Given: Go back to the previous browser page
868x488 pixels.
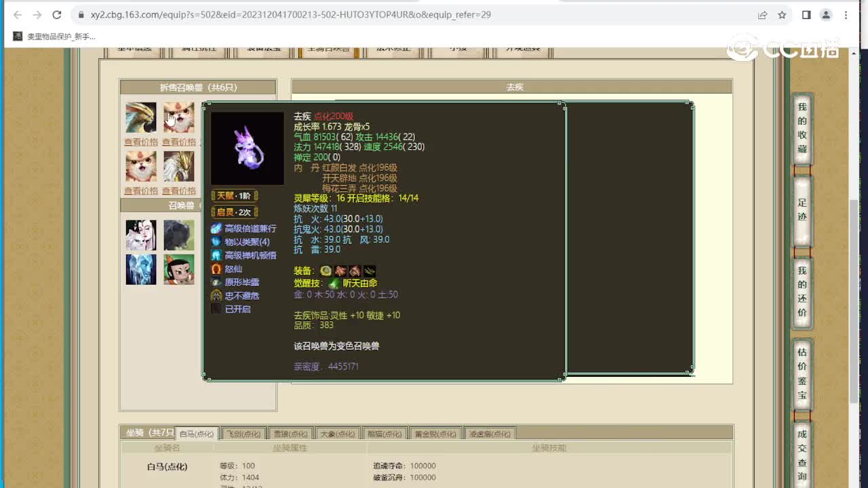Looking at the screenshot, I should pyautogui.click(x=17, y=14).
